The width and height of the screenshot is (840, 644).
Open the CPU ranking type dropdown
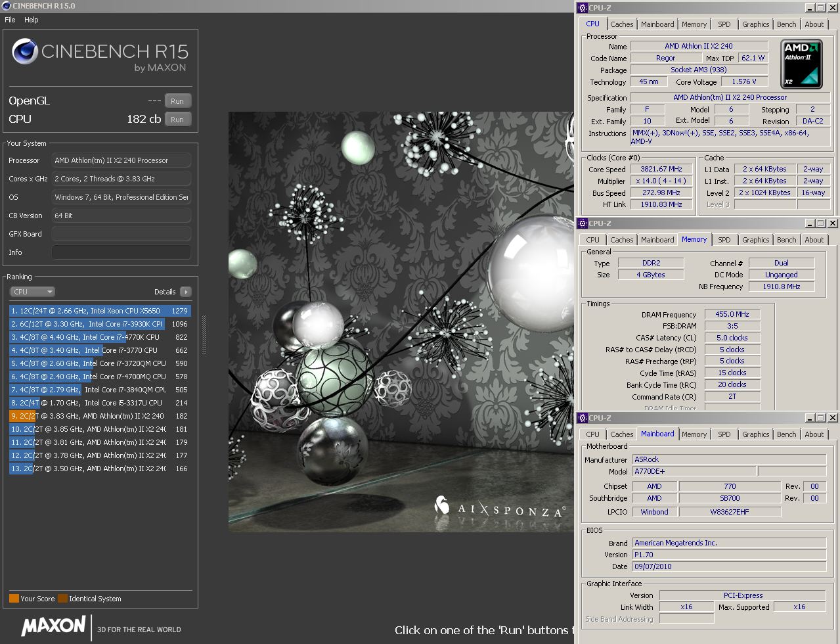point(32,292)
